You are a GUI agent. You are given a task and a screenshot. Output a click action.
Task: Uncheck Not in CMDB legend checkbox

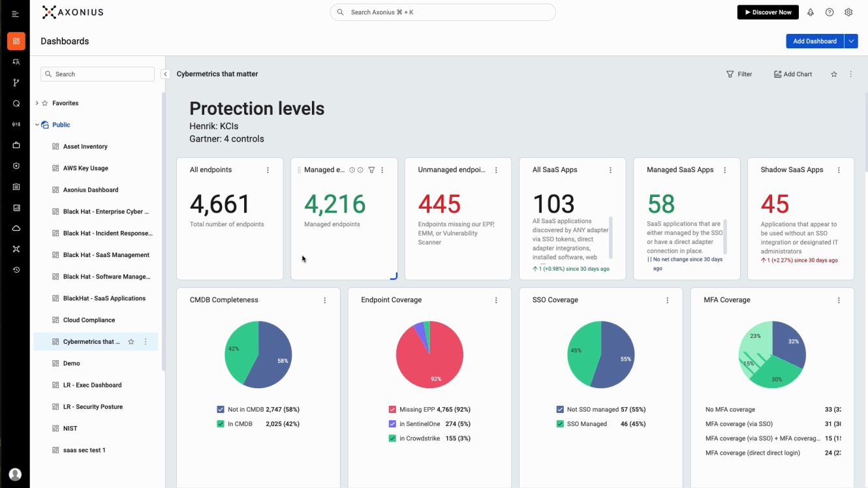pyautogui.click(x=221, y=410)
